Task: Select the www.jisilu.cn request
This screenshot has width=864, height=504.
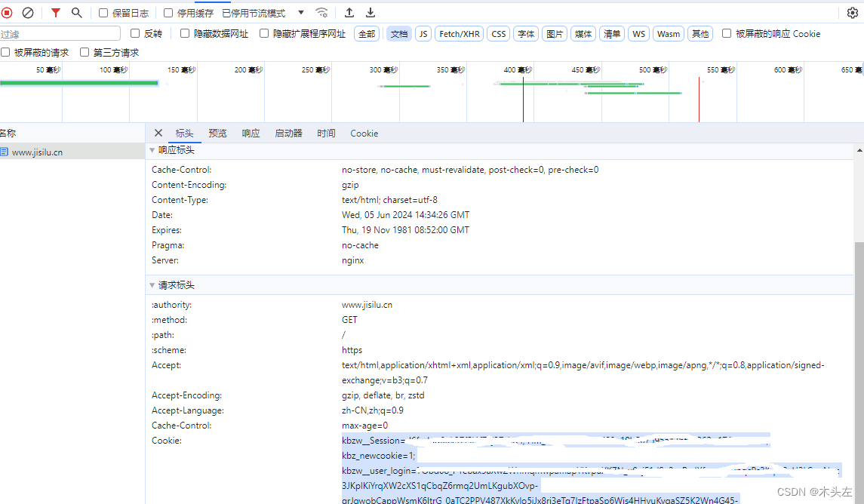Action: pos(45,151)
